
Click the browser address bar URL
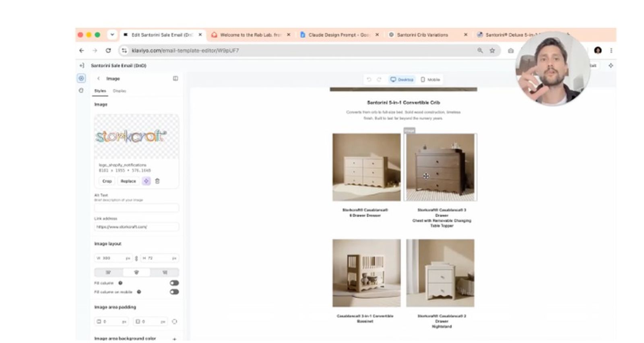click(x=185, y=51)
